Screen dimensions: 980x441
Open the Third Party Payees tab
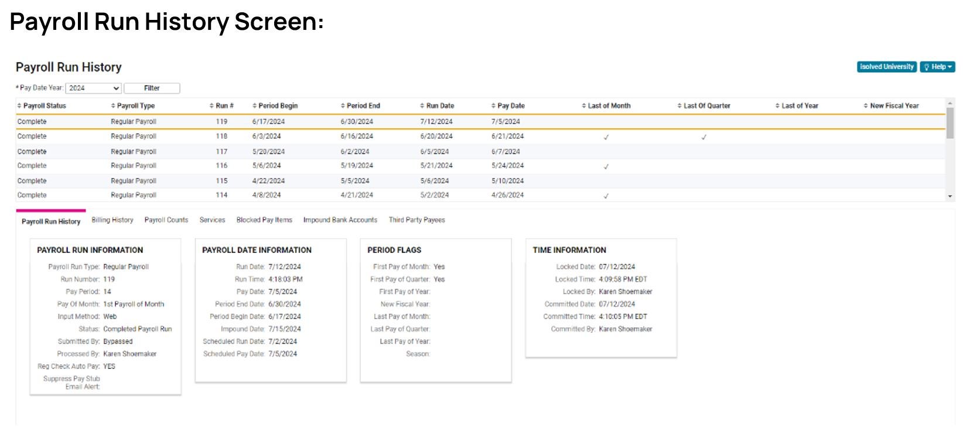click(x=417, y=220)
